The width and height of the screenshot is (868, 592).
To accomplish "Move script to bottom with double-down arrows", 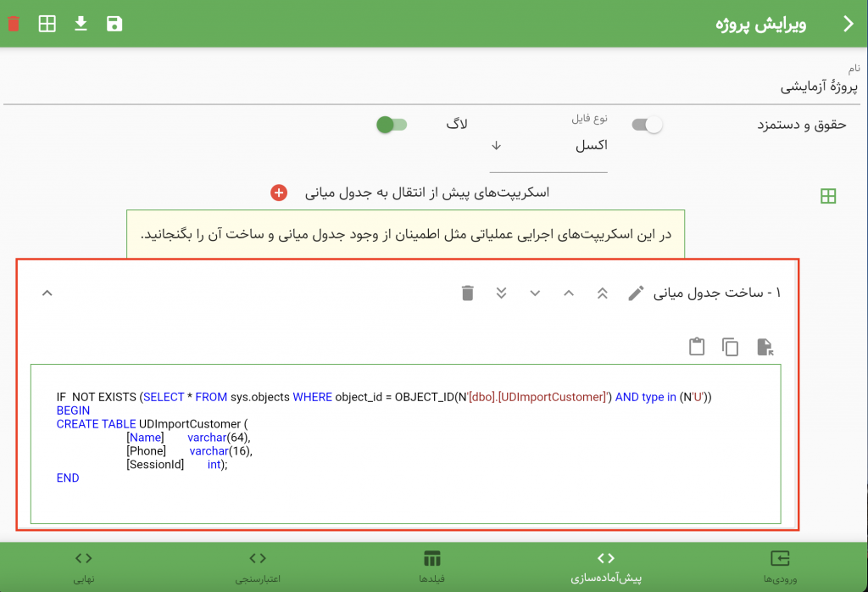I will pos(502,293).
